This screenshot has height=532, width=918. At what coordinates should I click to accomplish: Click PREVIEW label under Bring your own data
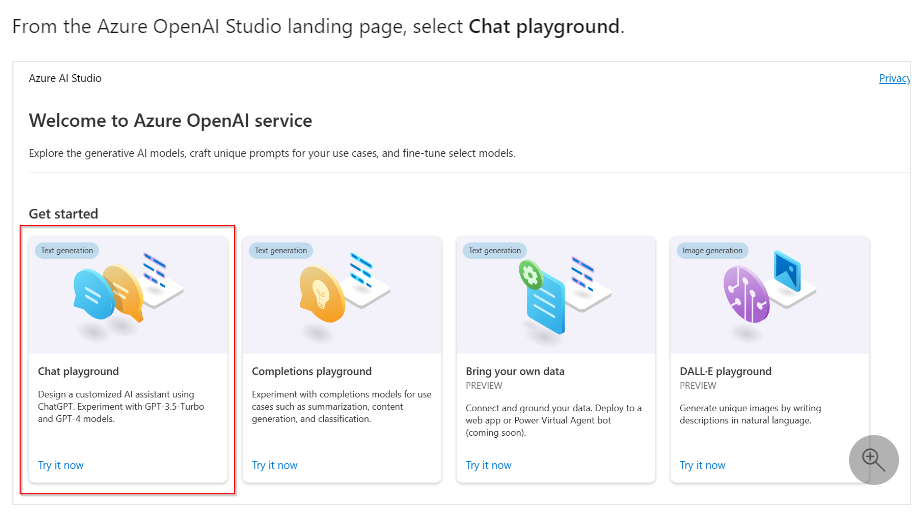(484, 386)
